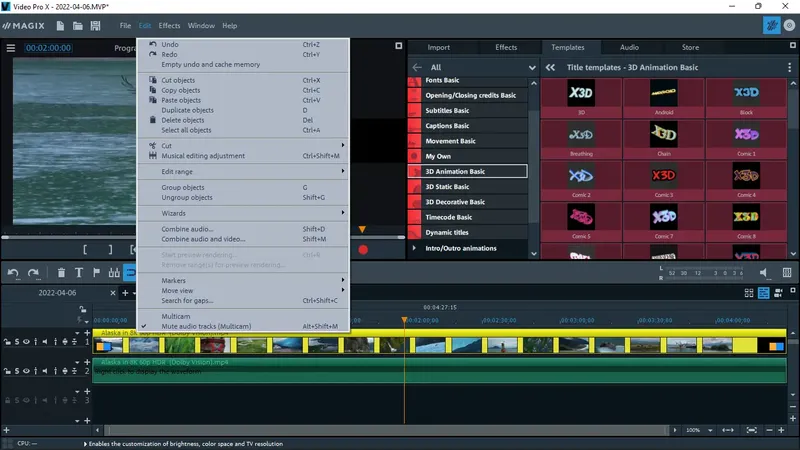Optimize timeline view with the double-arrow icon
Screen dimensions: 800x450
pos(728,430)
